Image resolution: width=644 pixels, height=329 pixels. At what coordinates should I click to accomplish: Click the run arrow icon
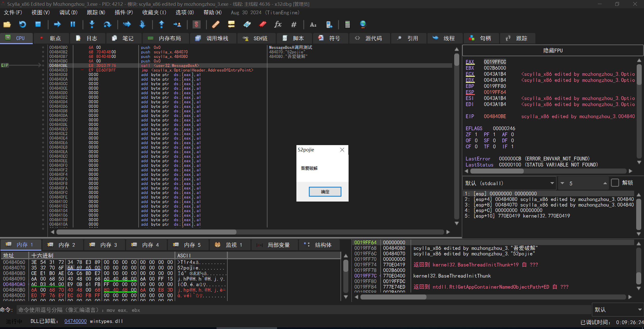click(x=57, y=24)
